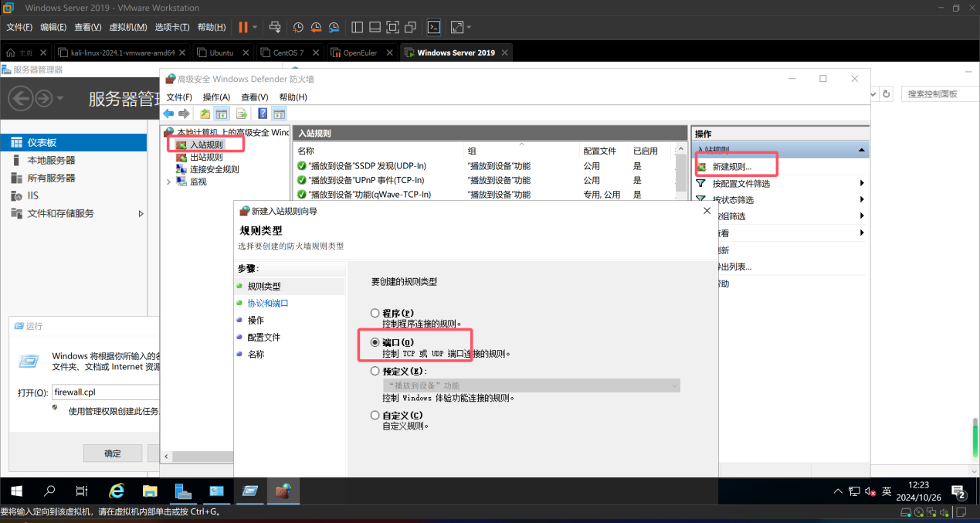Toggle the VMware thumbnail bar icon
Viewport: 980px width, 523px height.
(x=375, y=27)
